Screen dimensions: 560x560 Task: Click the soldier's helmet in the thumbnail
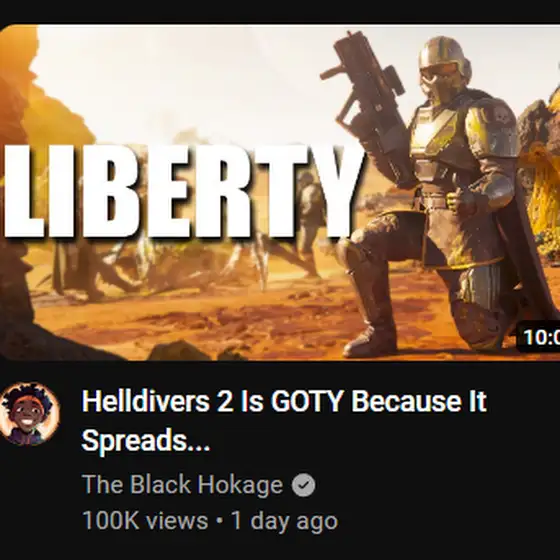[443, 64]
